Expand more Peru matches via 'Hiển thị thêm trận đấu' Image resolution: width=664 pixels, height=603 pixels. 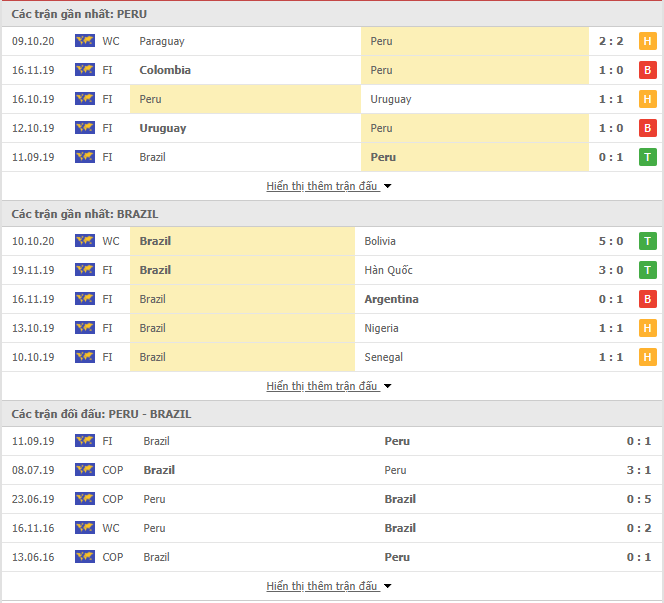(329, 186)
